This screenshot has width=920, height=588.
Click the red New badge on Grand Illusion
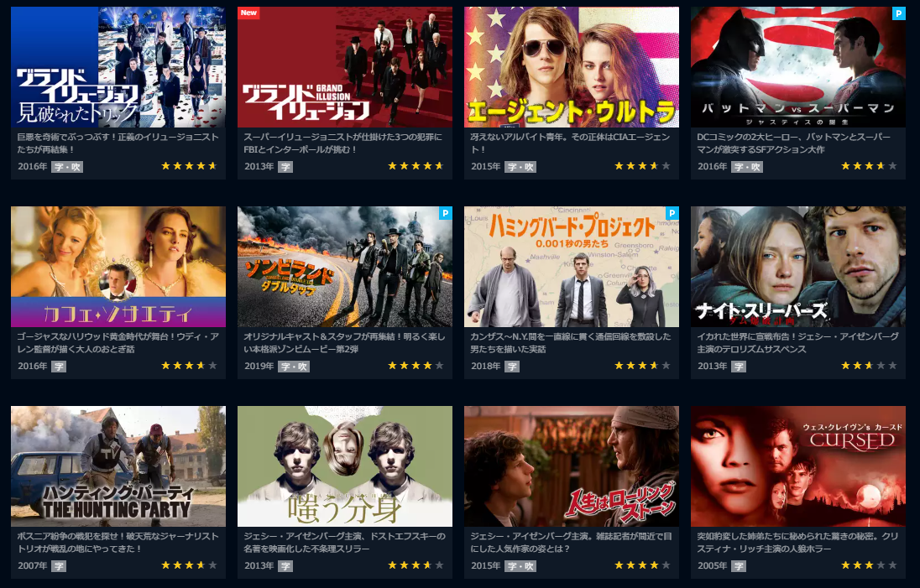click(x=248, y=13)
